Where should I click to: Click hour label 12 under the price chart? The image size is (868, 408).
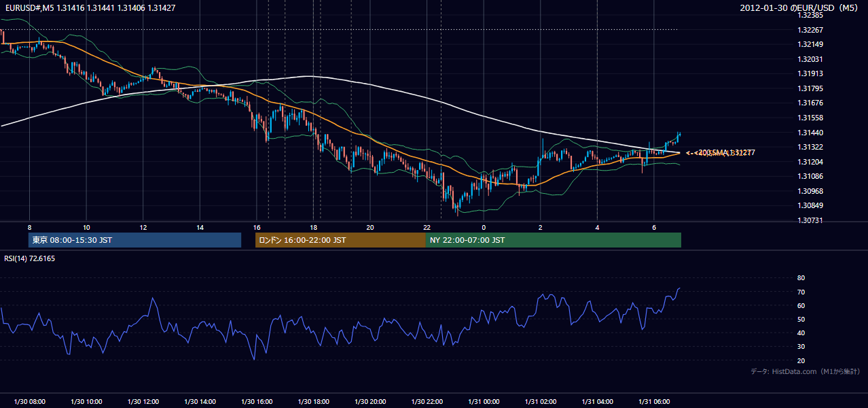coord(143,227)
